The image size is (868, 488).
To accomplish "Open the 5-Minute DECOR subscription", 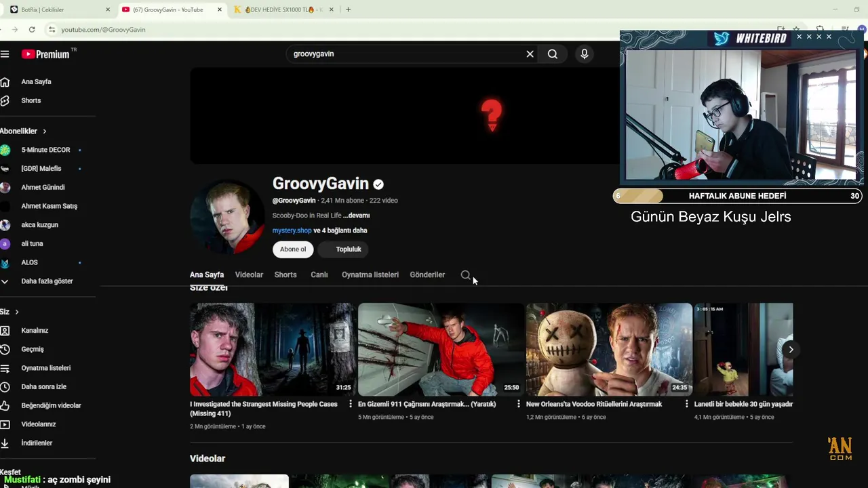I will coord(46,150).
